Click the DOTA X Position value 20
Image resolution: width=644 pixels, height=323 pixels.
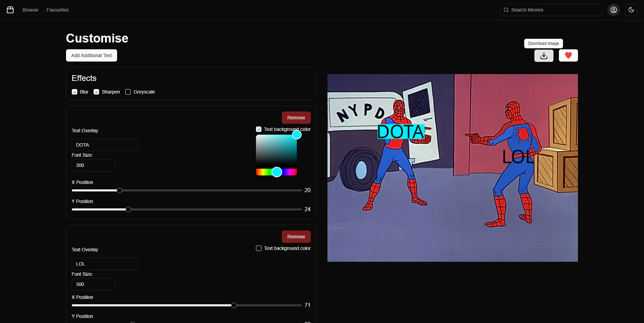click(x=307, y=190)
